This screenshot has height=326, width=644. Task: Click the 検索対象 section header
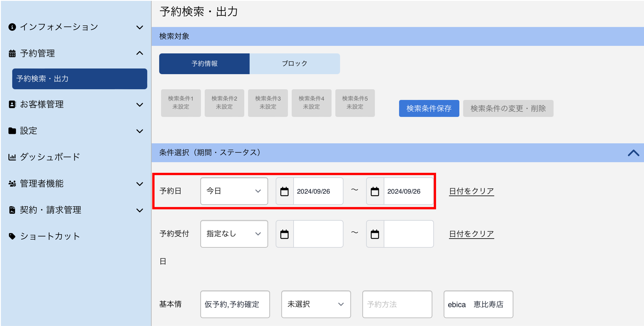pyautogui.click(x=398, y=36)
